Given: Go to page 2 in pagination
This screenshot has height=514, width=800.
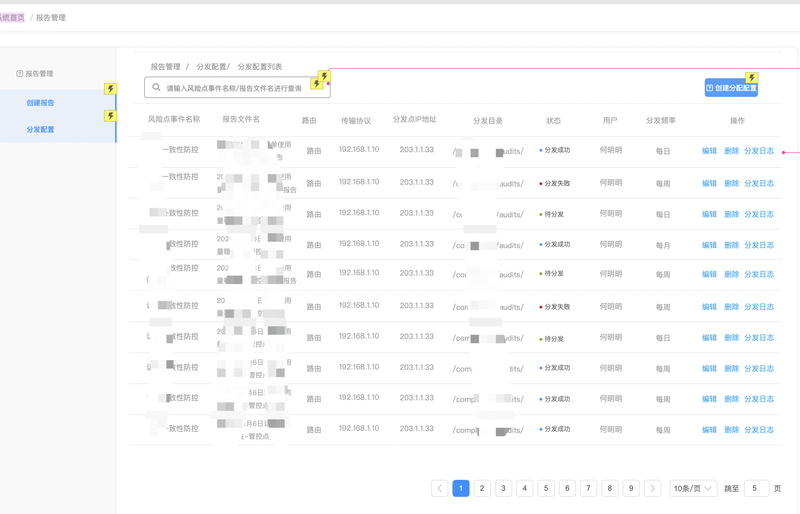Looking at the screenshot, I should click(482, 488).
